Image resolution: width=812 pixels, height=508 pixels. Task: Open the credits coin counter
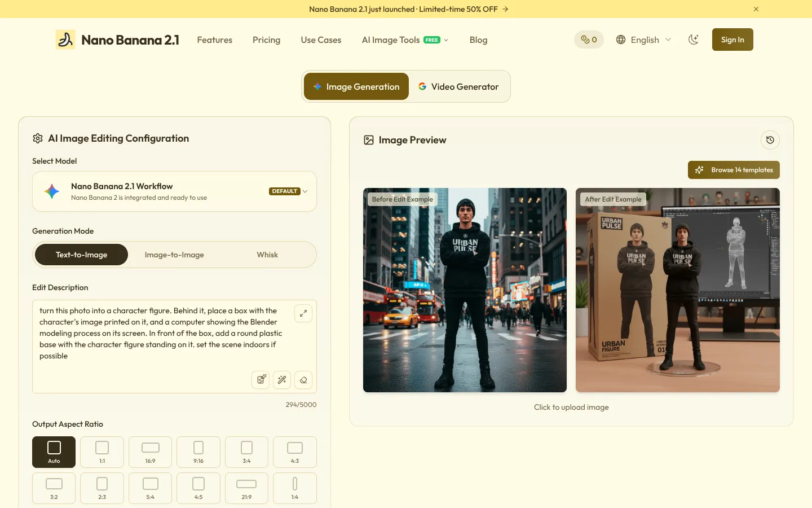[589, 40]
